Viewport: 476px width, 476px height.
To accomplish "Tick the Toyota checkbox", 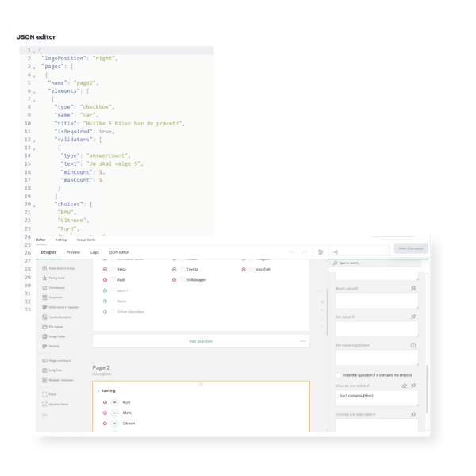I will (182, 269).
